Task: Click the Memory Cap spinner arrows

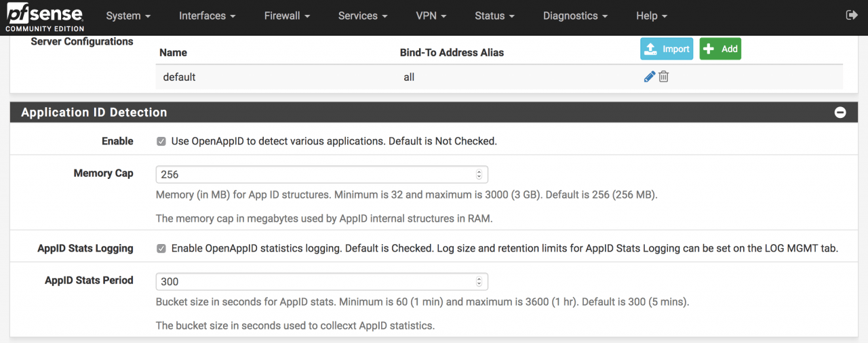Action: pos(479,174)
